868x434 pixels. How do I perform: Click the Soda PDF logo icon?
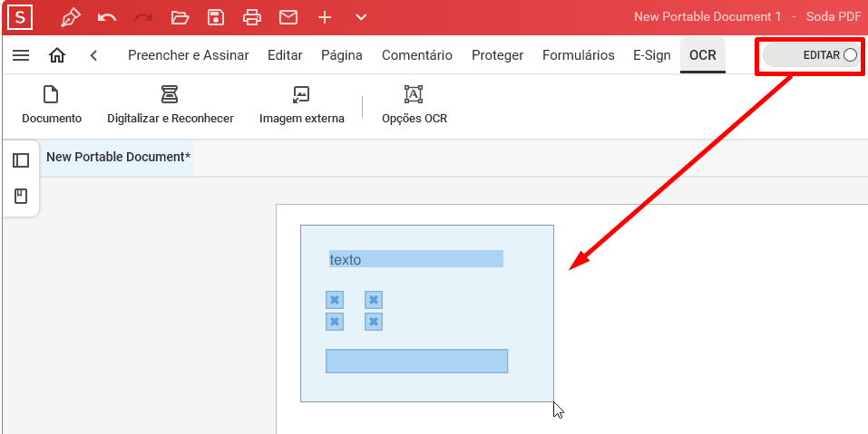pos(21,18)
